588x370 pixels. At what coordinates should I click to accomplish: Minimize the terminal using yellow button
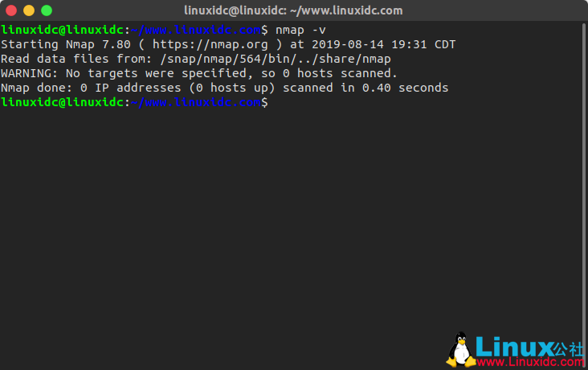pos(29,10)
